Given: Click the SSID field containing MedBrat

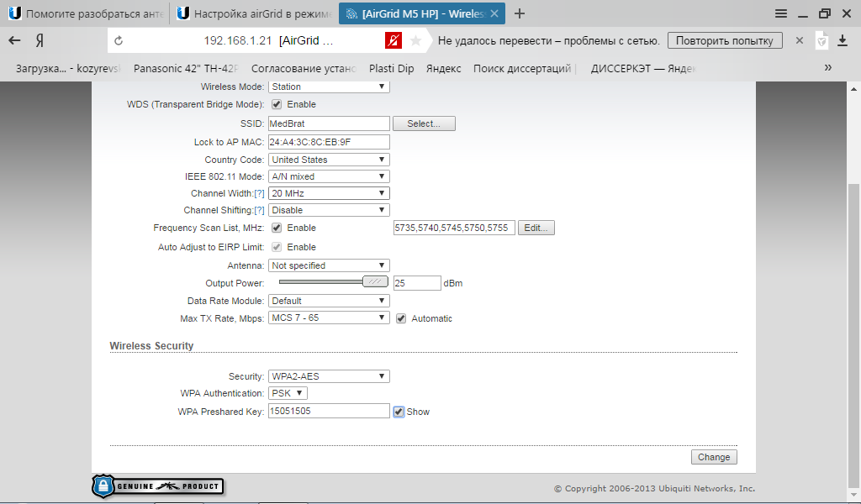Looking at the screenshot, I should 329,123.
